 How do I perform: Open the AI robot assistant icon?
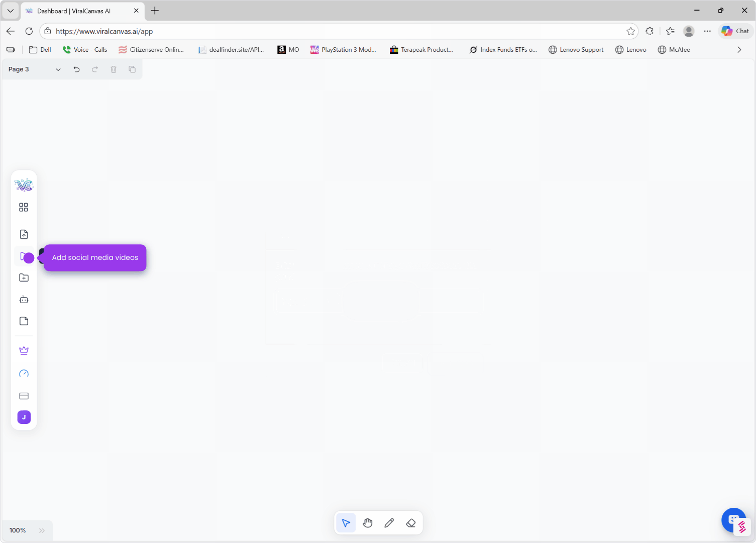click(24, 300)
